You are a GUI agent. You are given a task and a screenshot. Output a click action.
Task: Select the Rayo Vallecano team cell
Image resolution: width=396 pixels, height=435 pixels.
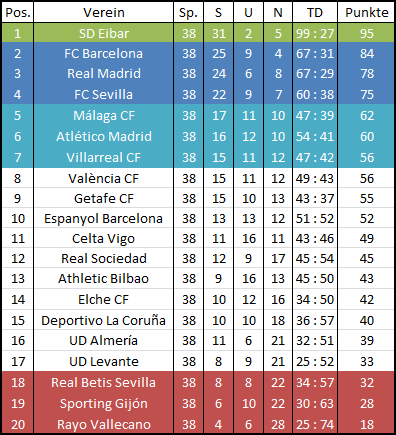coord(103,424)
